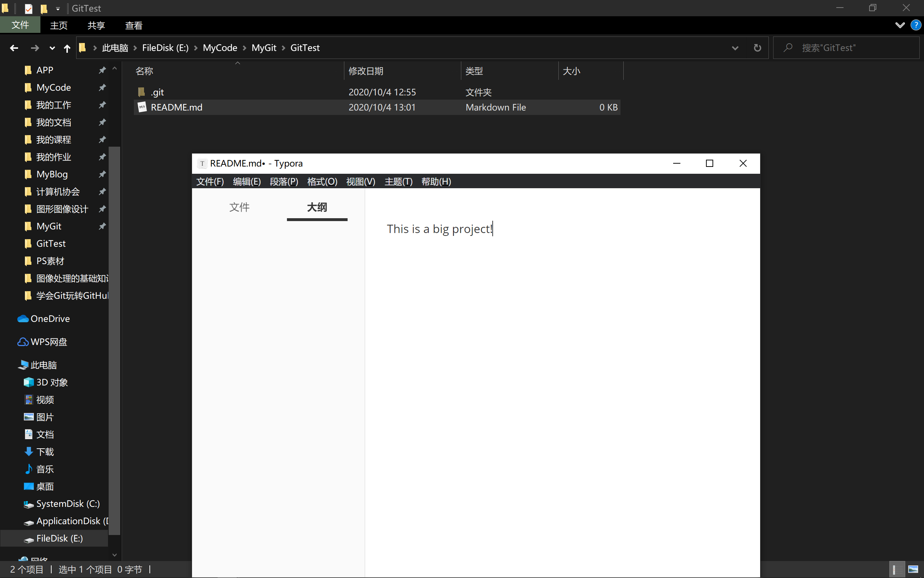Switch to large icons view in status bar

(x=913, y=570)
